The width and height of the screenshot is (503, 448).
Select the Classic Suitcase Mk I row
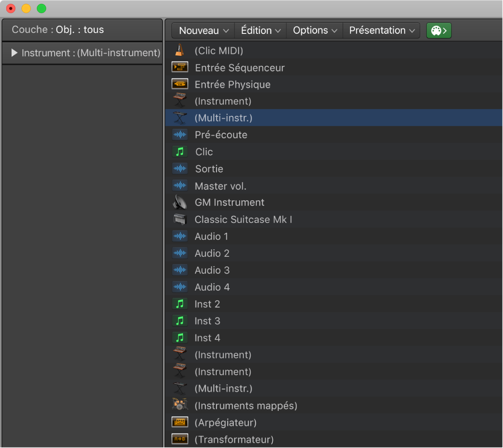point(334,219)
